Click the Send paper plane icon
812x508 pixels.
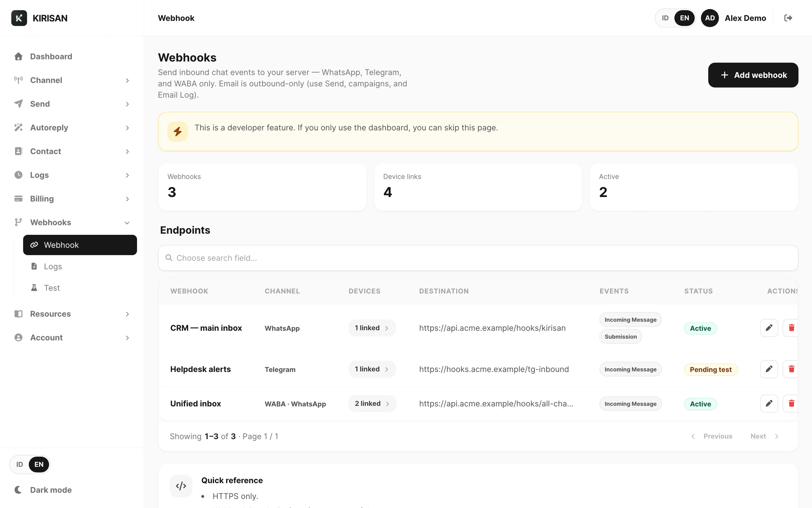coord(18,104)
